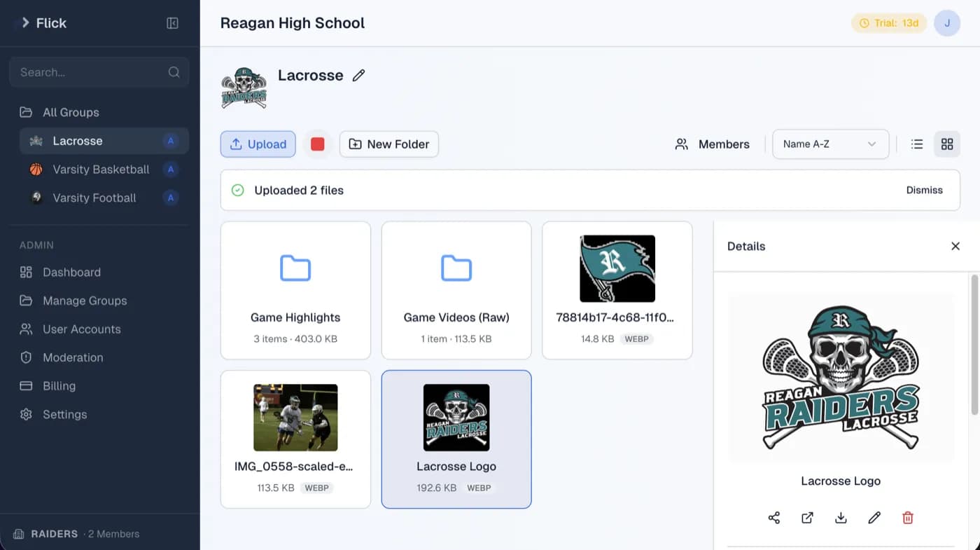Share the Lacrosse Logo file
The height and width of the screenshot is (550, 980).
click(773, 518)
